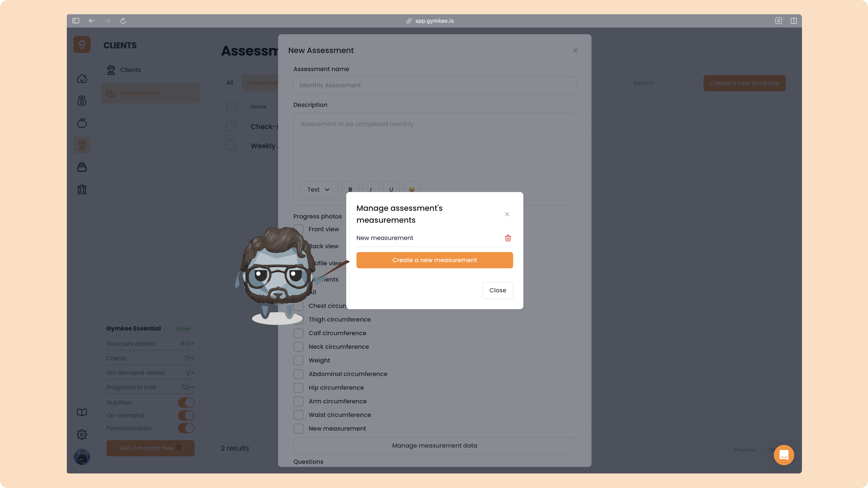
Task: Open the book guide sidebar icon
Action: pyautogui.click(x=82, y=412)
